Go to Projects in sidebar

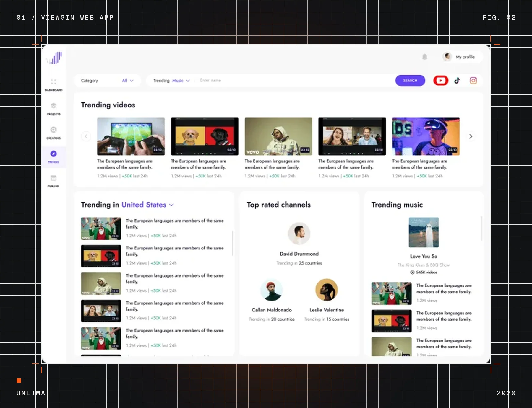tap(53, 109)
